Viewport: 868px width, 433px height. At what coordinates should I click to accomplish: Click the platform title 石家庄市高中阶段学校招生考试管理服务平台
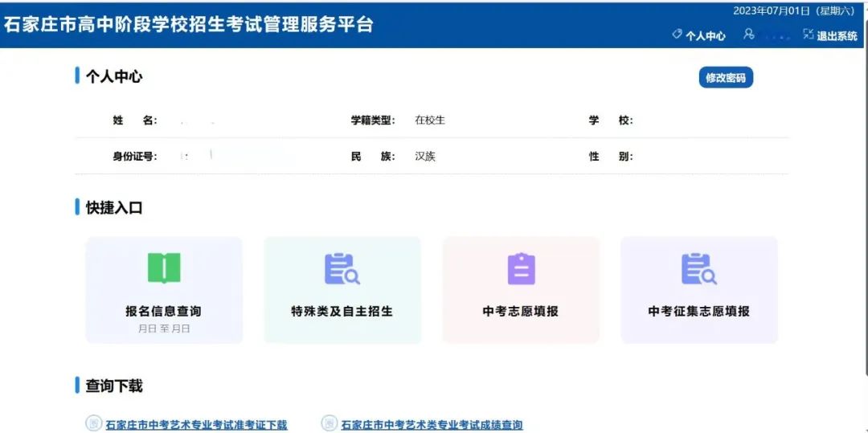189,24
